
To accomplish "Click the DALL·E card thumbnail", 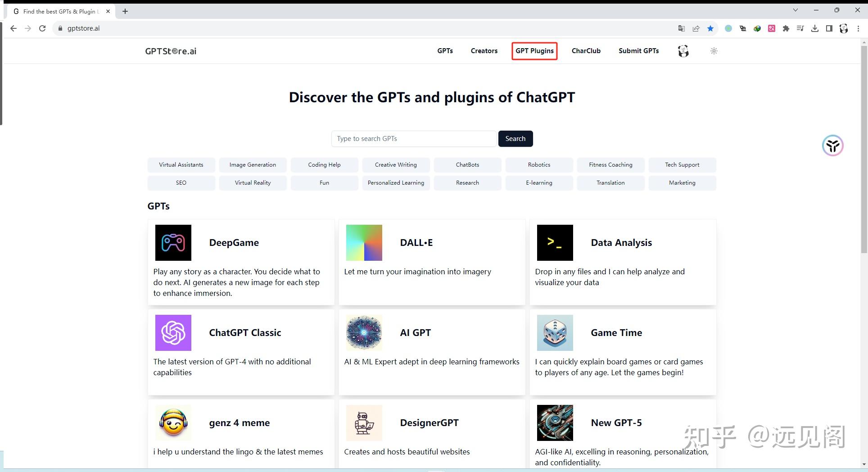I will [364, 243].
